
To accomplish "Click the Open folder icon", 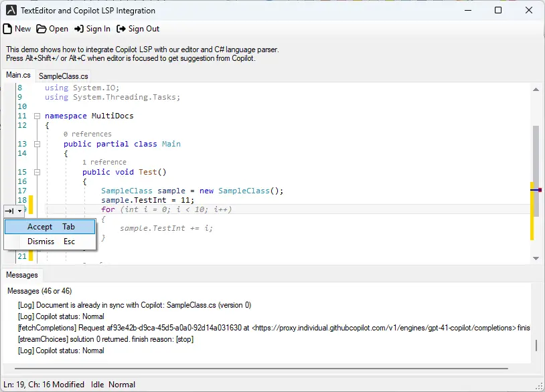I will pyautogui.click(x=42, y=29).
